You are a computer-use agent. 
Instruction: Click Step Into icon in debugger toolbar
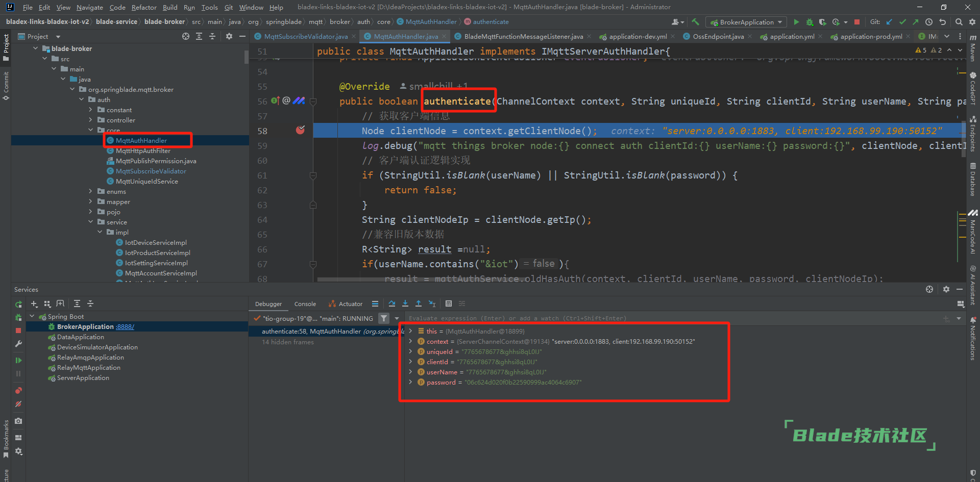click(x=405, y=303)
